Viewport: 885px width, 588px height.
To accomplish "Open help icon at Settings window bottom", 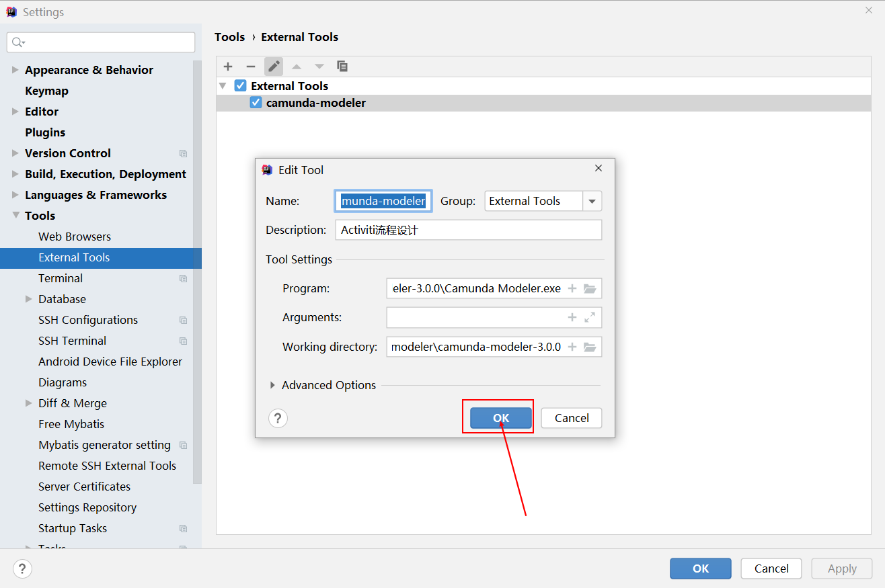I will (22, 569).
